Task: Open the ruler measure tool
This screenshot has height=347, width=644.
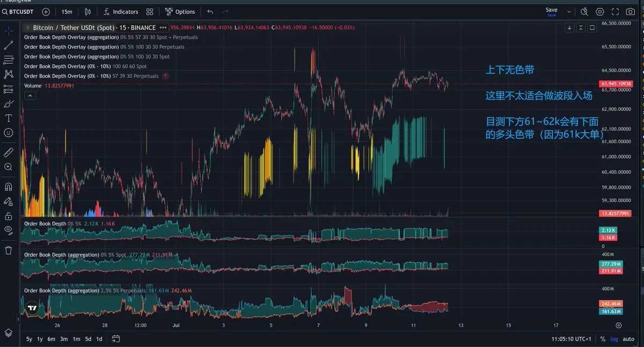Action: click(x=9, y=152)
